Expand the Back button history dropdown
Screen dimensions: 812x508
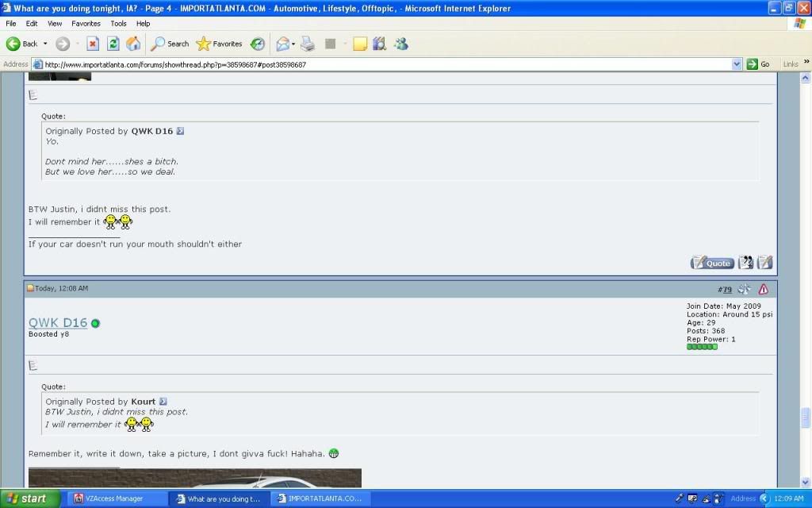45,44
